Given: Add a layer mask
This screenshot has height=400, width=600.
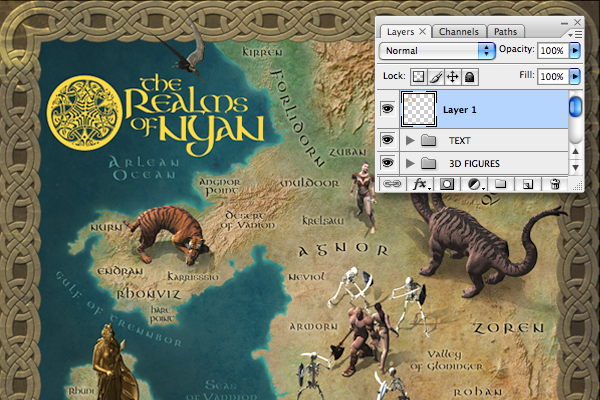Looking at the screenshot, I should point(447,184).
